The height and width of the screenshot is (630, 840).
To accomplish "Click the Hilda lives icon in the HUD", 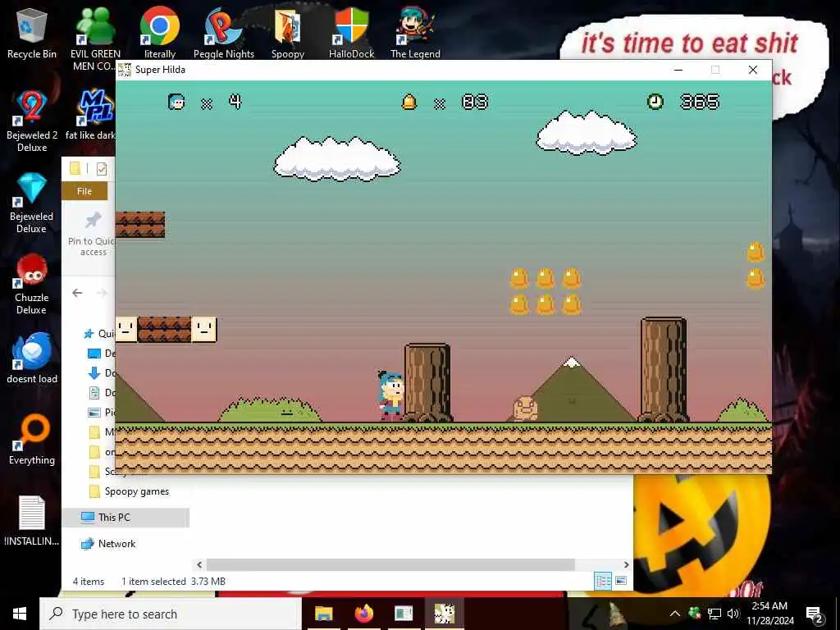I will point(176,101).
